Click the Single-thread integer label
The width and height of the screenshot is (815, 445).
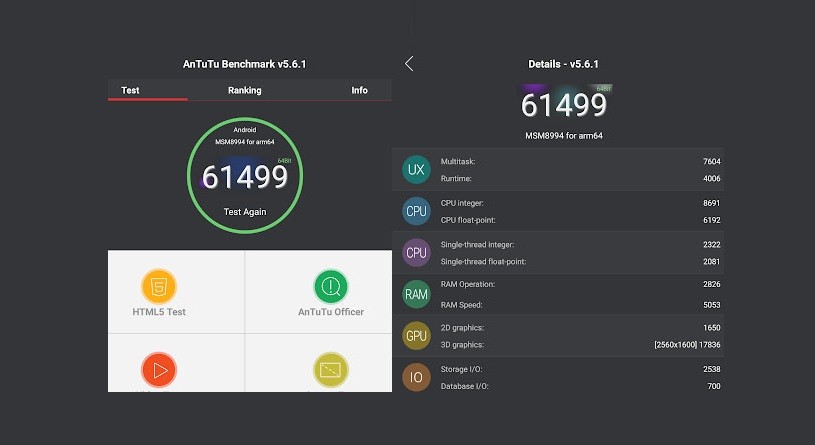click(x=477, y=244)
